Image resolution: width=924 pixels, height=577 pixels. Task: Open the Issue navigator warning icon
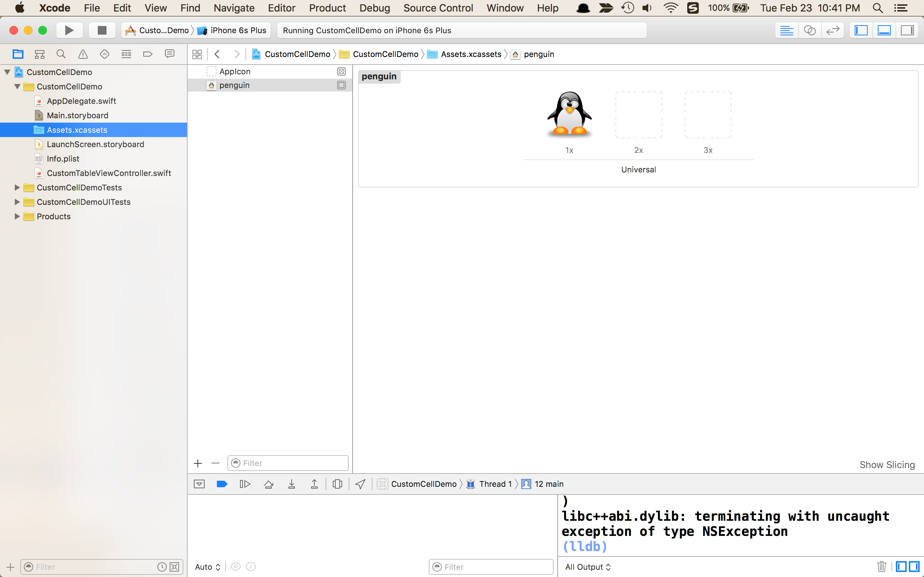[x=83, y=54]
